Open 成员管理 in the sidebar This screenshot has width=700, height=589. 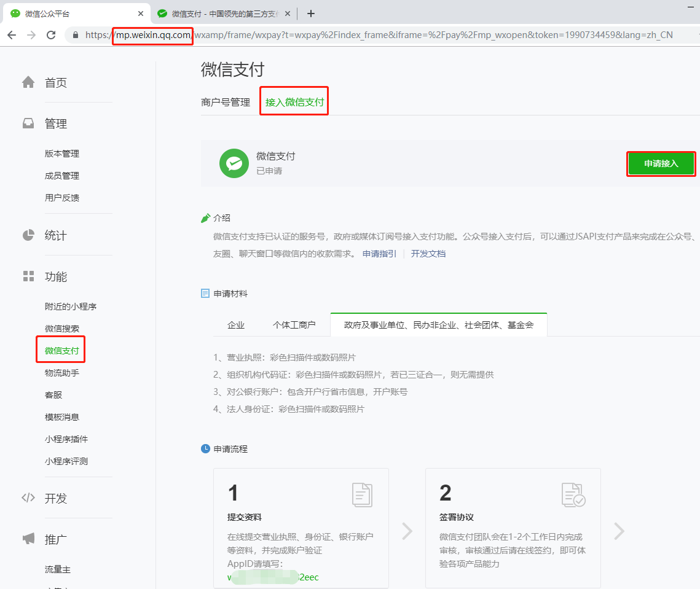(62, 176)
